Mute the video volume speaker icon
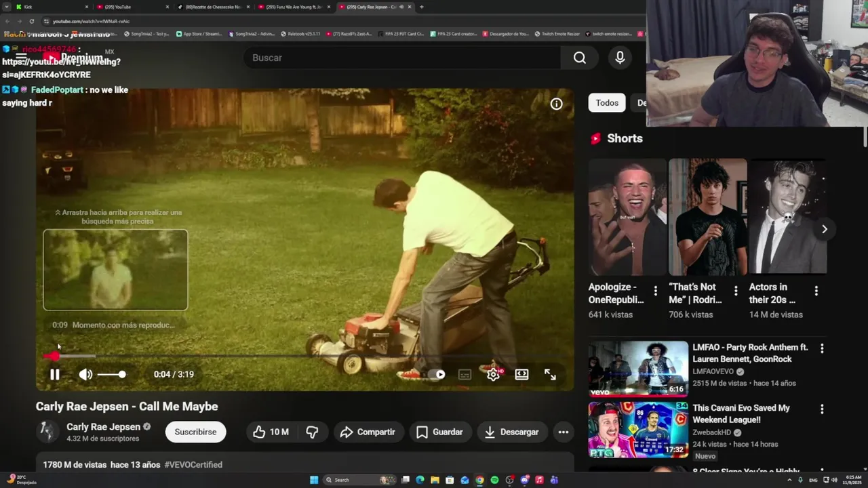The width and height of the screenshot is (868, 488). (x=85, y=374)
